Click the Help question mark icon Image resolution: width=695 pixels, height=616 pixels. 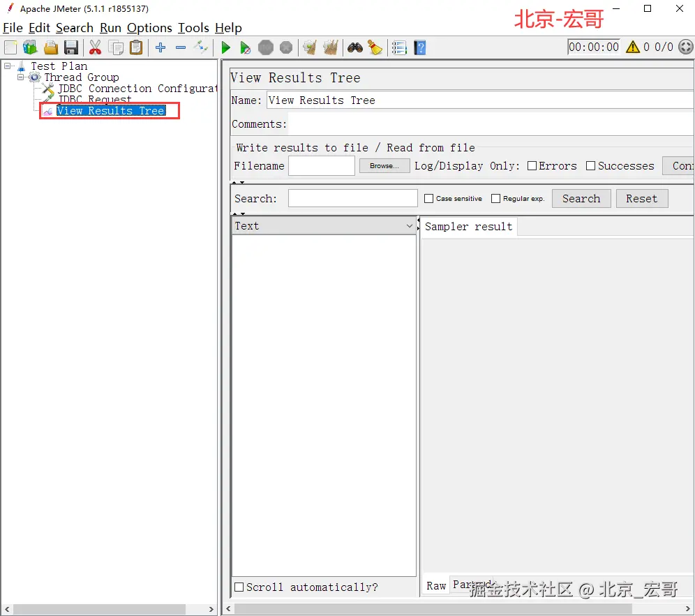point(419,47)
